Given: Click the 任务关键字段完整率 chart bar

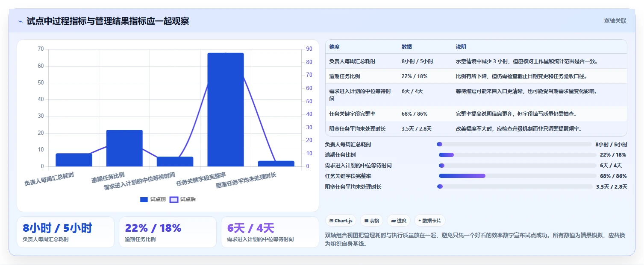Looking at the screenshot, I should [x=226, y=110].
